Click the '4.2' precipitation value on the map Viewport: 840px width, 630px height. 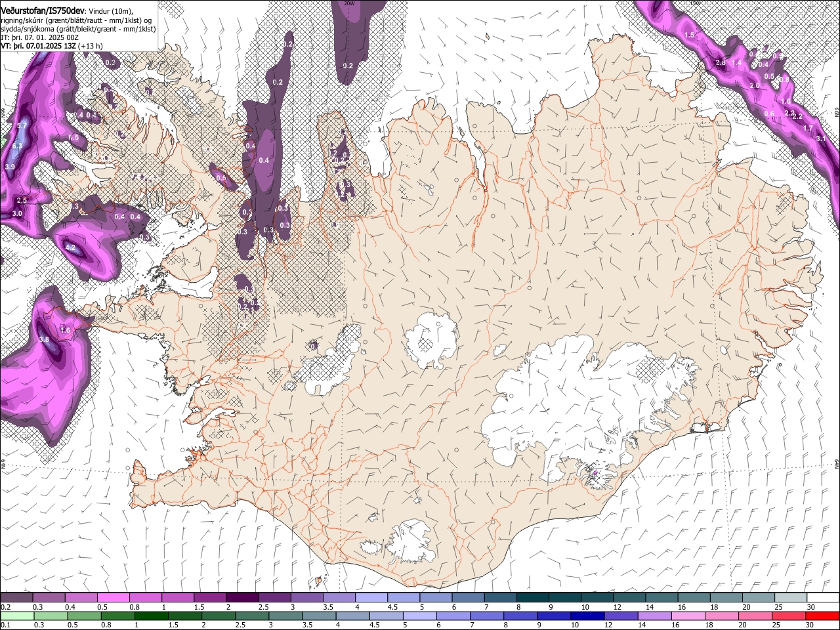click(71, 248)
